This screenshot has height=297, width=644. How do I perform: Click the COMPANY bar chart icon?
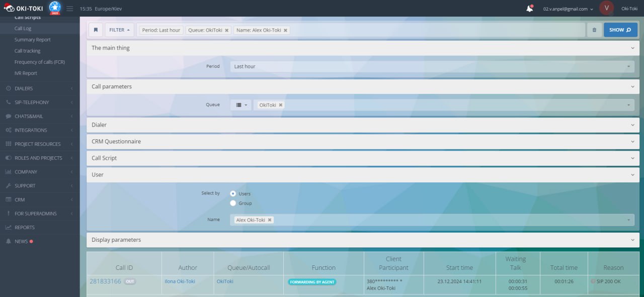[x=9, y=172]
